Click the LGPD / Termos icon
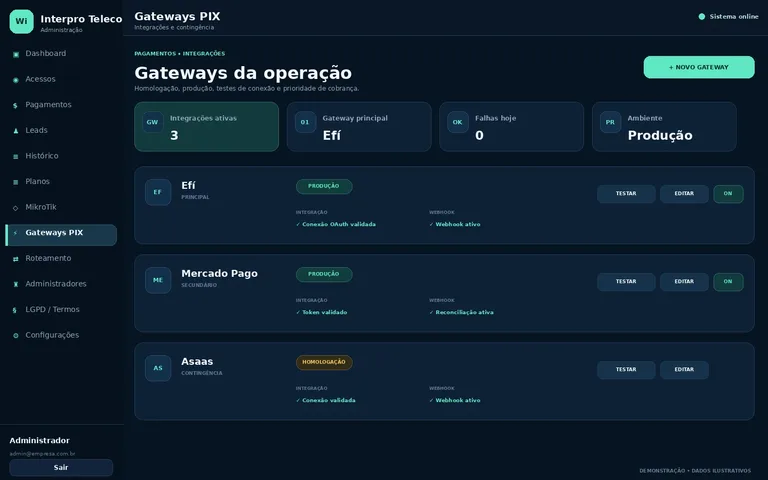 coord(16,310)
